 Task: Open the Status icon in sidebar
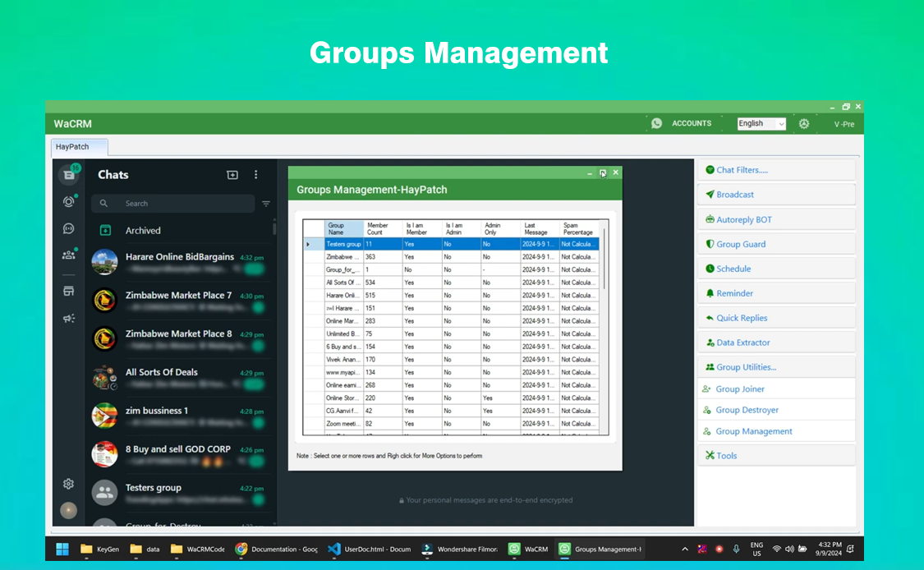[69, 202]
